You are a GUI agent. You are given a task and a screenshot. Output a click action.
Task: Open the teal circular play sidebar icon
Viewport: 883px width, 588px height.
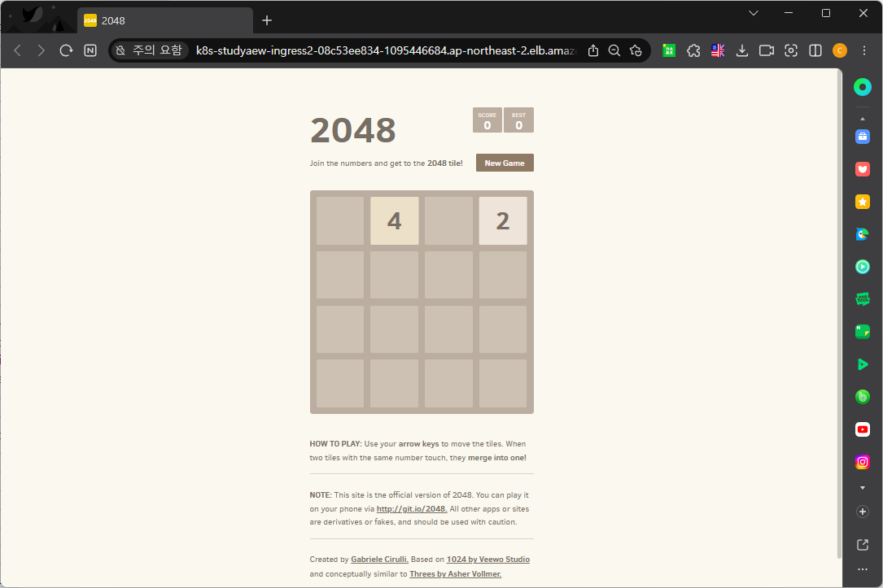click(862, 267)
